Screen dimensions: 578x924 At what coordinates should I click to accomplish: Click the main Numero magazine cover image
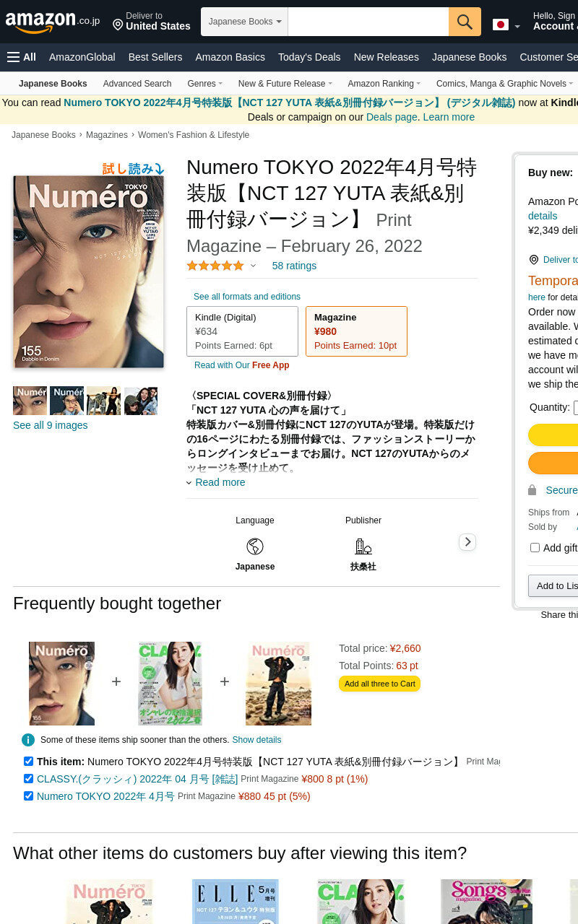(x=89, y=272)
